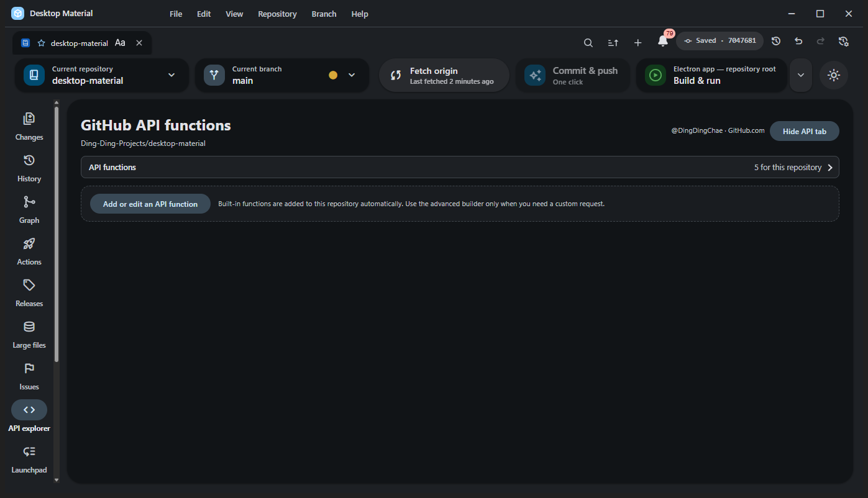Open the History sidebar panel
This screenshot has width=868, height=498.
pyautogui.click(x=29, y=168)
